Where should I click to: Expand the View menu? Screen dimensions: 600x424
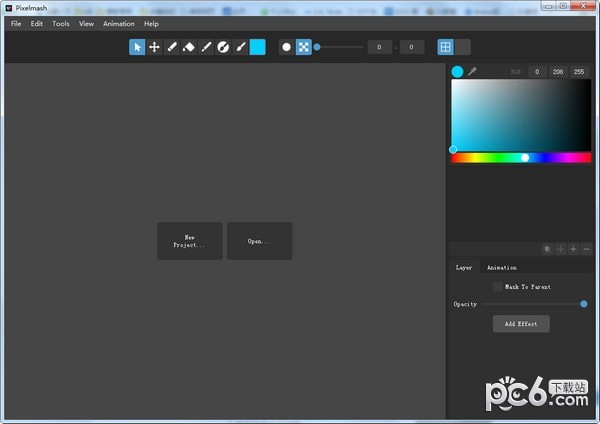pos(86,24)
